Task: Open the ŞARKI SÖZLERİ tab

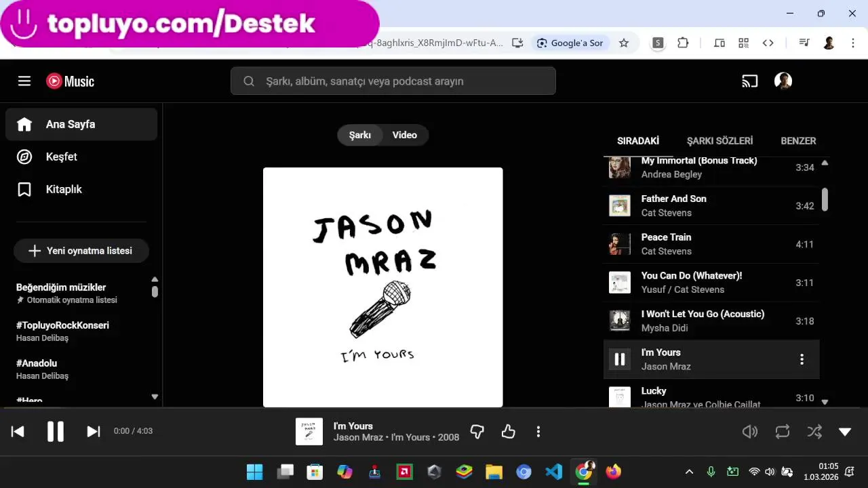Action: tap(720, 141)
